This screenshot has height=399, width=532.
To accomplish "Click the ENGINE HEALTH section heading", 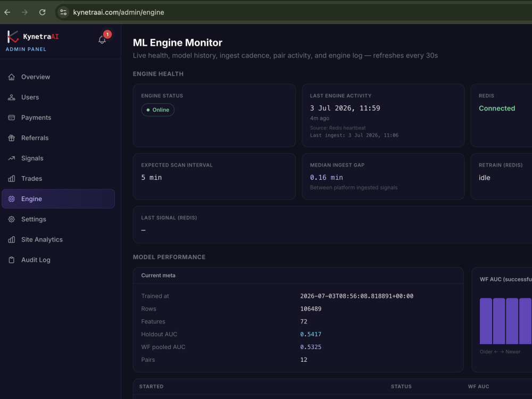I will (158, 74).
